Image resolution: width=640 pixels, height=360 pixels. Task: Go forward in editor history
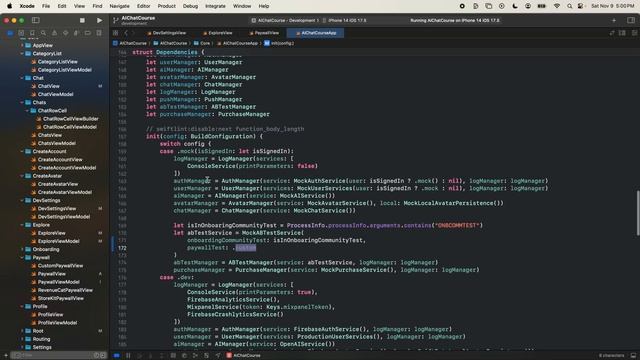click(133, 33)
